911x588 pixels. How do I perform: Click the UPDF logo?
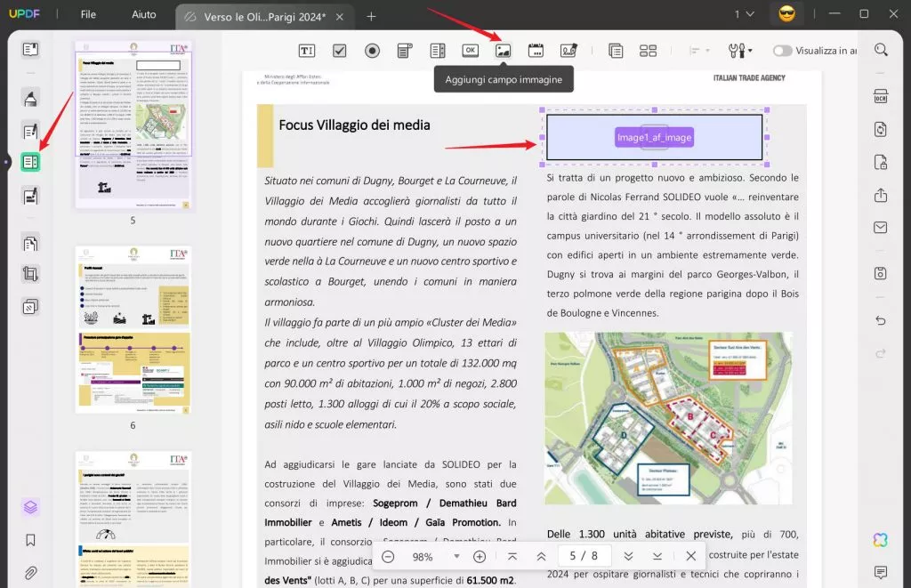pyautogui.click(x=24, y=14)
